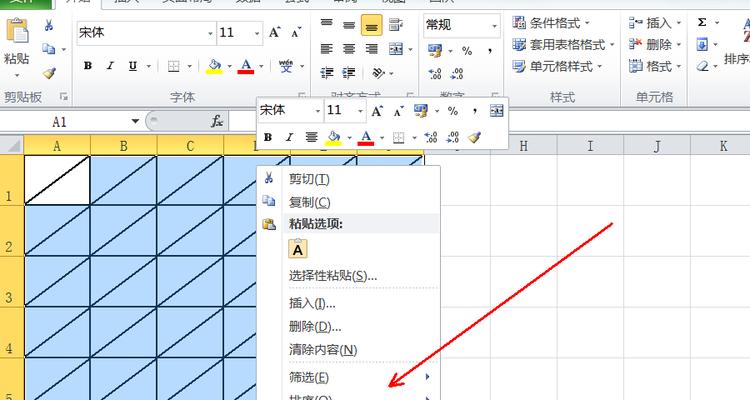Viewport: 750px width, 400px height.
Task: Select Align Text Right in ribbon
Action: point(372,48)
